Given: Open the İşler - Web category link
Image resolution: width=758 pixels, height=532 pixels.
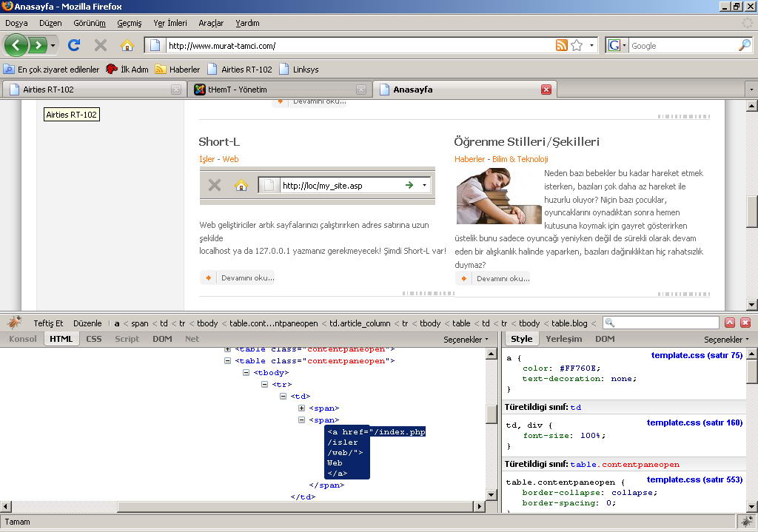Looking at the screenshot, I should click(218, 159).
